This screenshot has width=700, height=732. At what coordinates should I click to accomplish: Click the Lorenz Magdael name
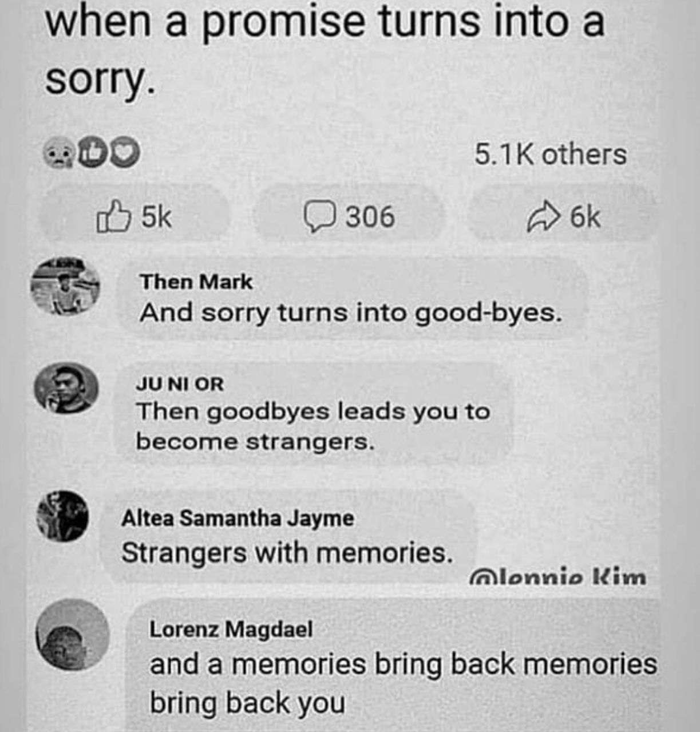[231, 629]
